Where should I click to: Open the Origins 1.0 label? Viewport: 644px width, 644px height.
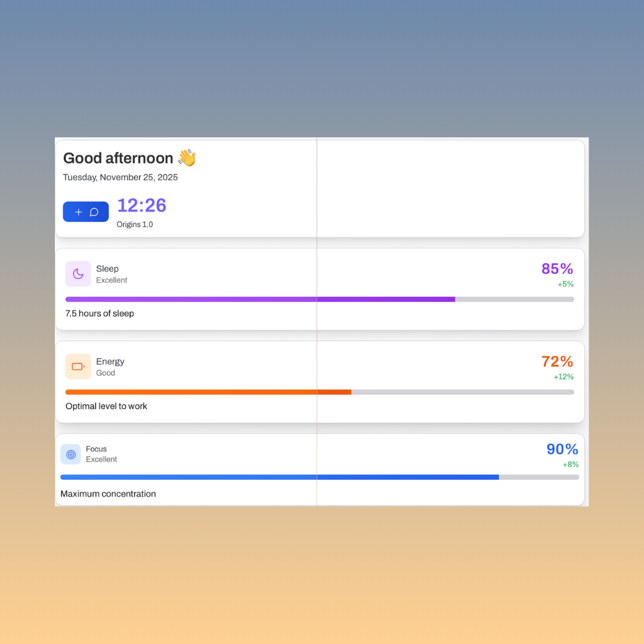point(135,224)
